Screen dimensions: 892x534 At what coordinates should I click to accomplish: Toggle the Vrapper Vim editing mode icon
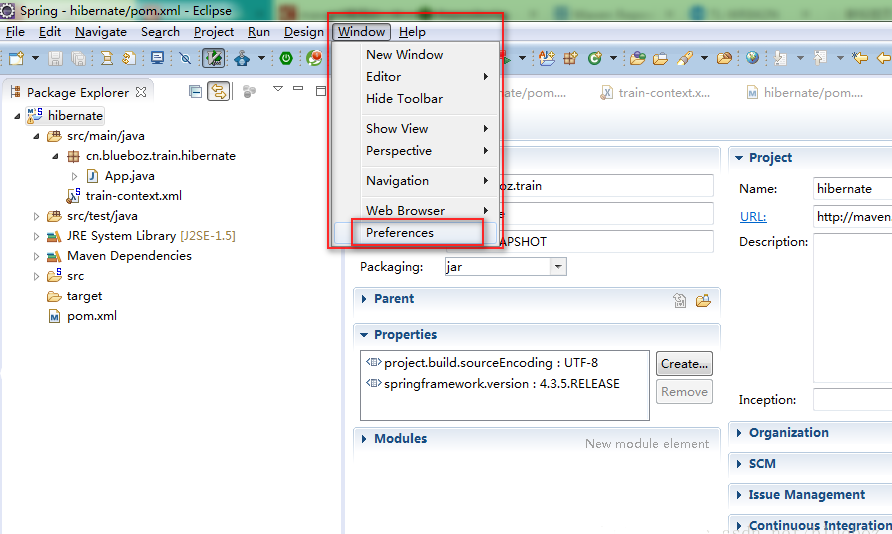pyautogui.click(x=214, y=58)
